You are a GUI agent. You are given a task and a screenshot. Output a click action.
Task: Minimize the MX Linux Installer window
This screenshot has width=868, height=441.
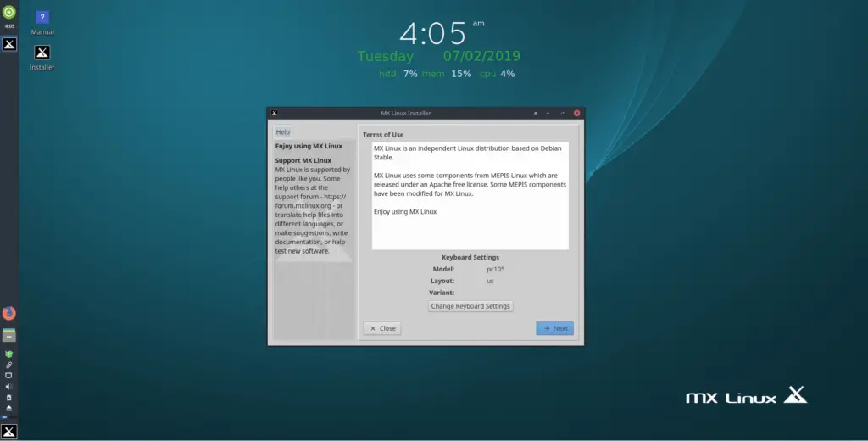click(x=548, y=113)
